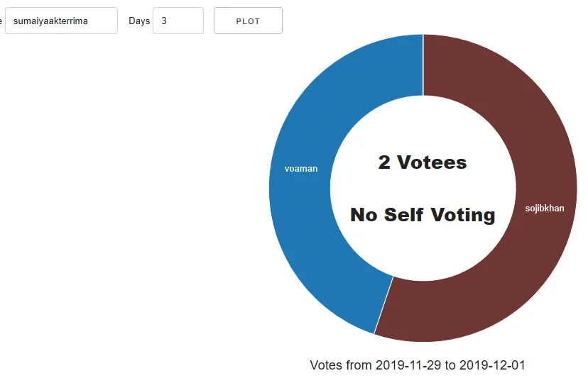
Task: Click the Days label text
Action: coord(139,21)
